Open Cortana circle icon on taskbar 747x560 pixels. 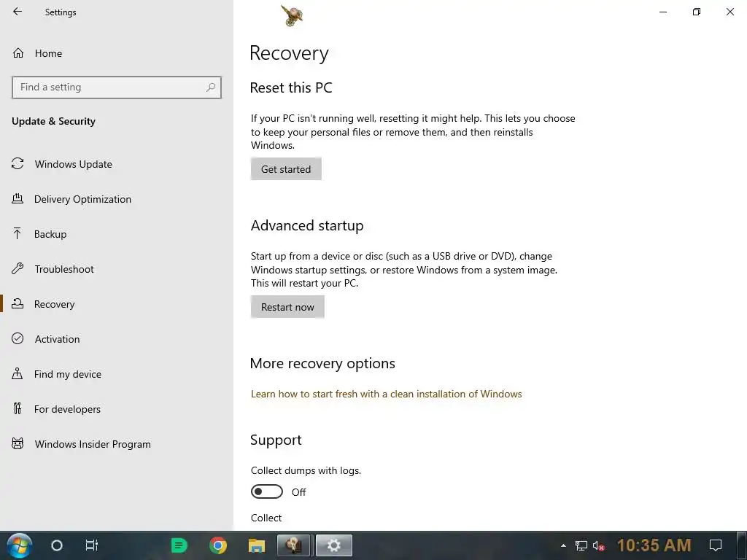pyautogui.click(x=57, y=545)
